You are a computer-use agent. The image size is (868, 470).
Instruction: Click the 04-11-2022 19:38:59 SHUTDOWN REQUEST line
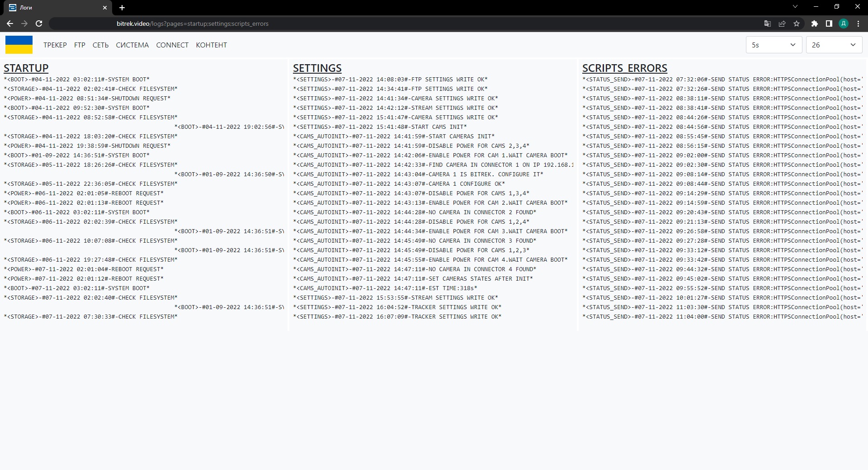point(87,146)
